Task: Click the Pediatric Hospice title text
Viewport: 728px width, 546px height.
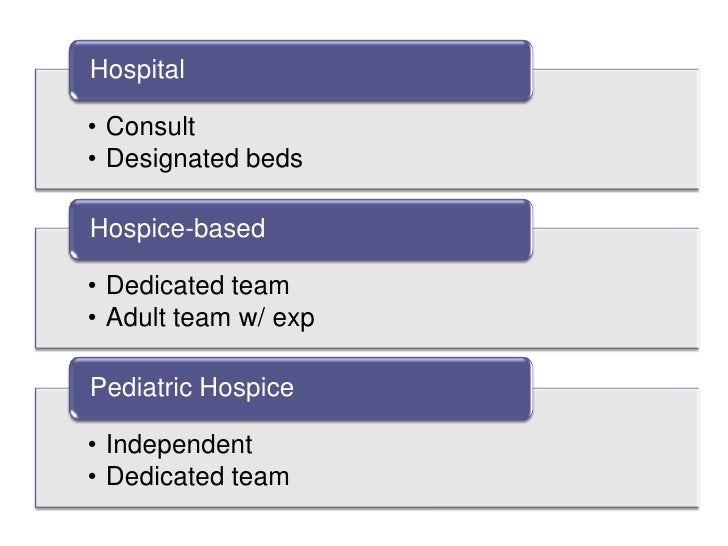Action: tap(192, 388)
